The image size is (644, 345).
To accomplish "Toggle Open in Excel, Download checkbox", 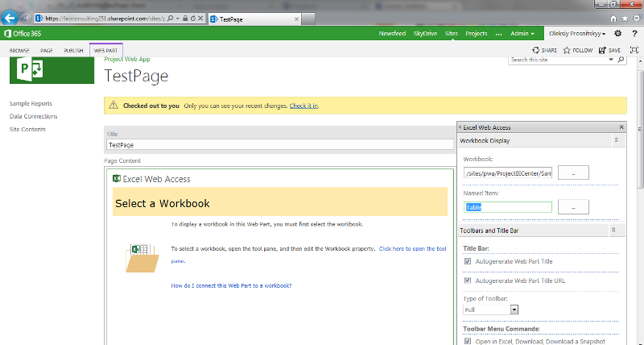I will [468, 341].
